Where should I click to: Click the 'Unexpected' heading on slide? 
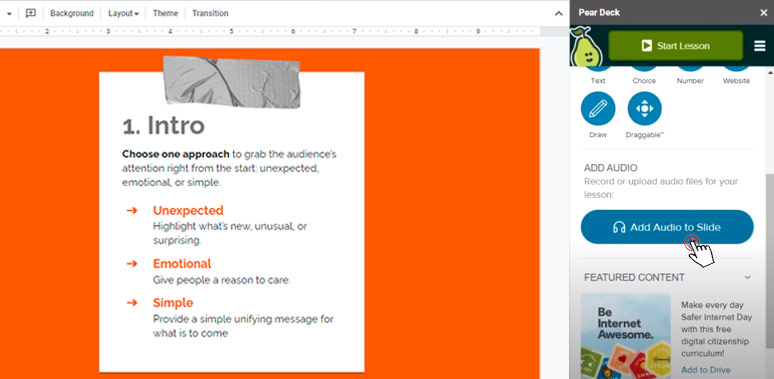[x=188, y=211]
